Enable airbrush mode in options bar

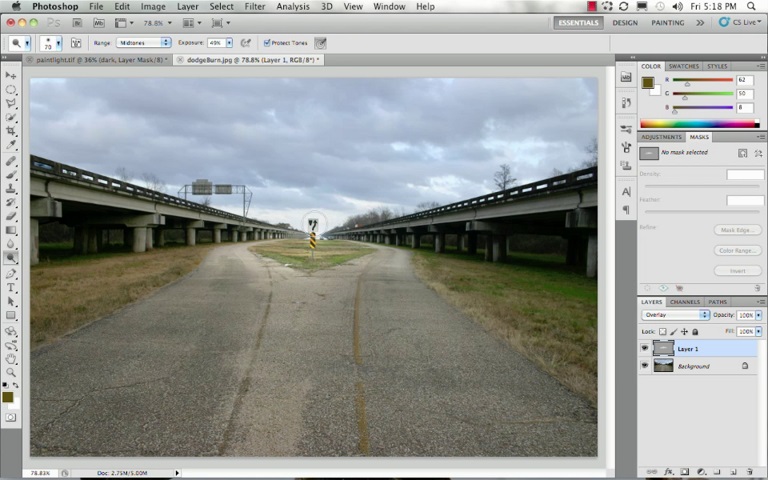click(x=246, y=43)
